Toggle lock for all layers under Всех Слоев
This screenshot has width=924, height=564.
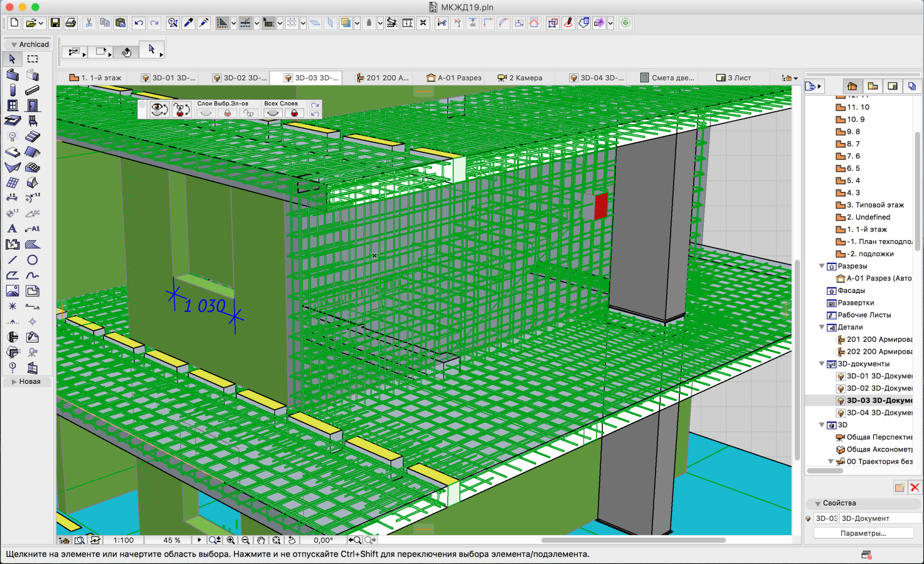[294, 113]
